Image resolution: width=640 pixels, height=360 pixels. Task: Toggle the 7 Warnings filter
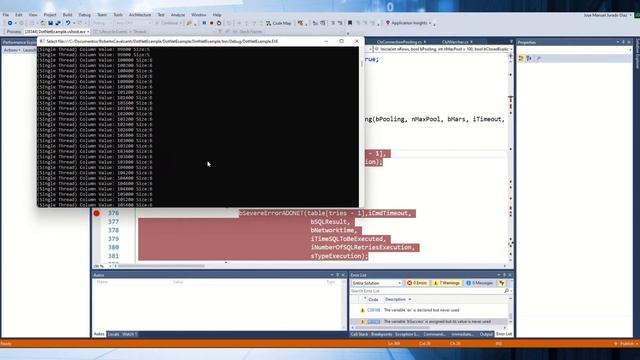[447, 283]
